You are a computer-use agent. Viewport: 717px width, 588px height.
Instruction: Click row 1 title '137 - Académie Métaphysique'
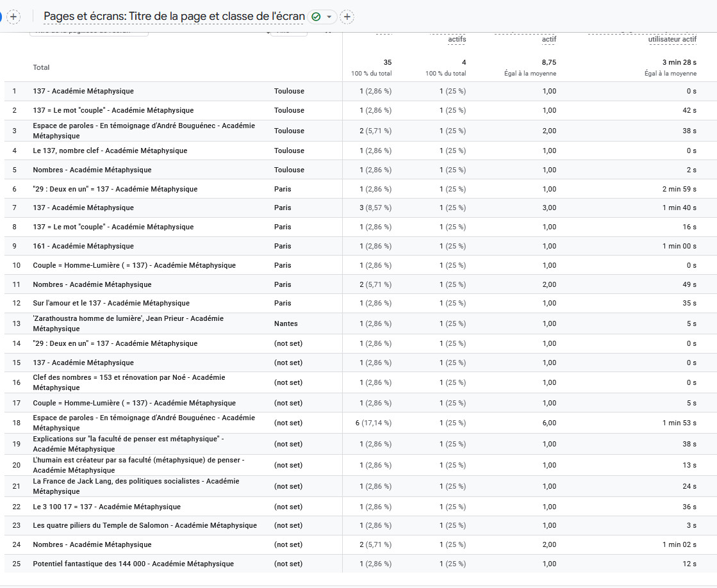(x=83, y=91)
